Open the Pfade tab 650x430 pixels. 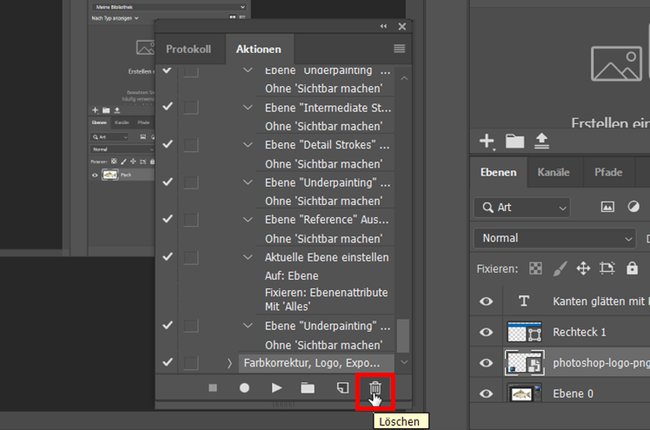[608, 172]
